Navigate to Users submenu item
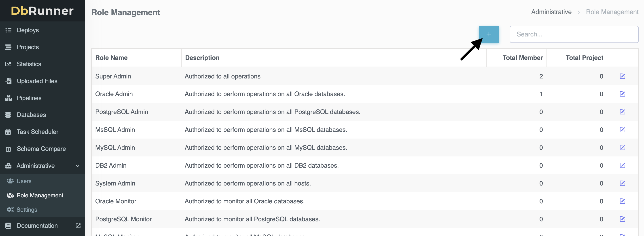 24,181
